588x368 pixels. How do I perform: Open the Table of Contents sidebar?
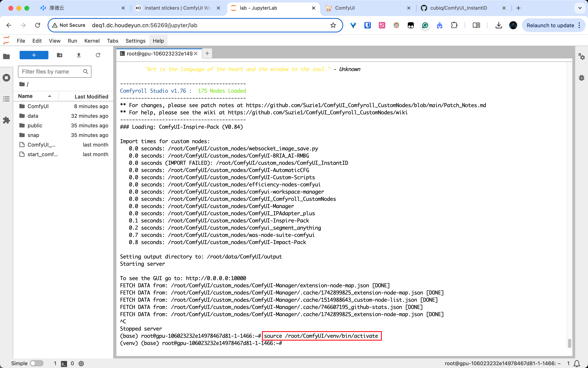(7, 99)
